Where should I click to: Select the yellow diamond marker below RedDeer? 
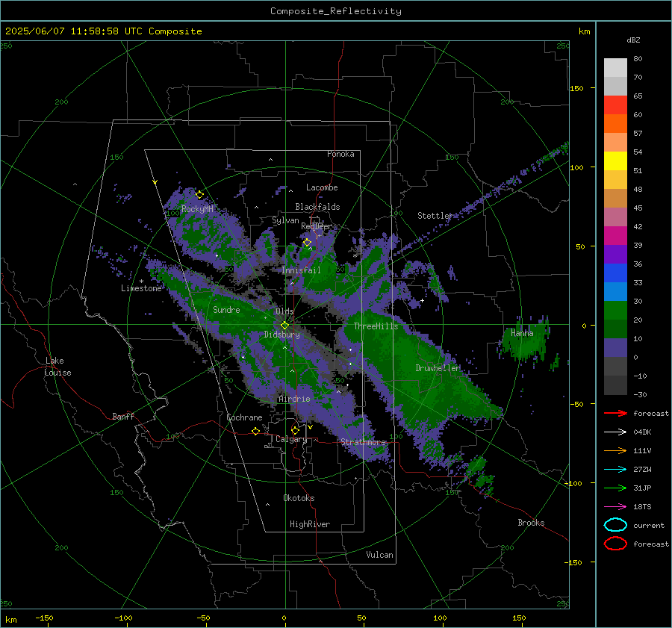coord(307,243)
